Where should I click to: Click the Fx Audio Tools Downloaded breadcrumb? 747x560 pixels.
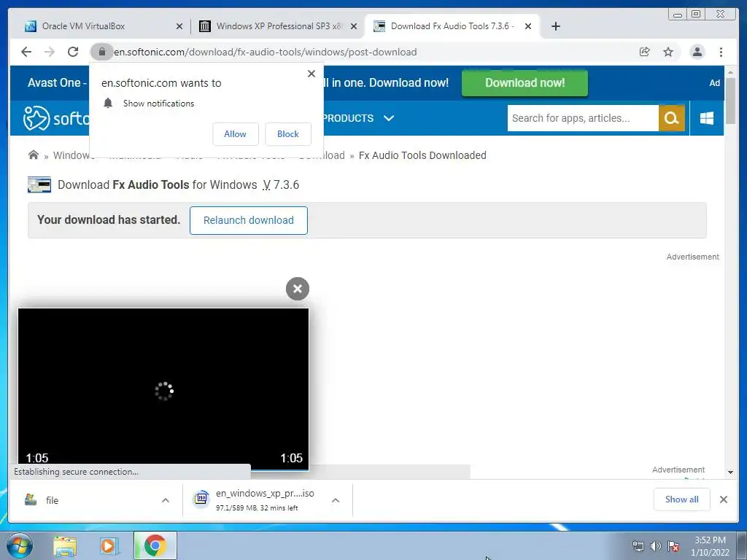[x=422, y=155]
